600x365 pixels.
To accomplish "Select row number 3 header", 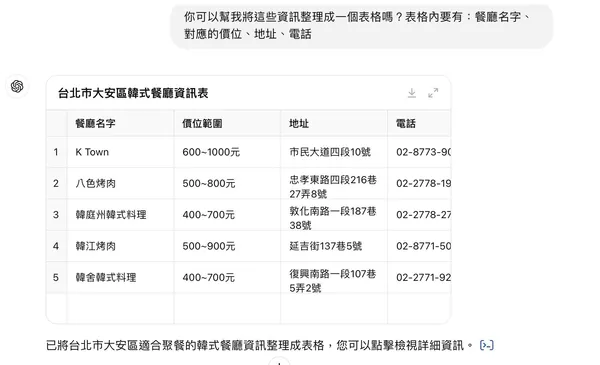I will 56,215.
